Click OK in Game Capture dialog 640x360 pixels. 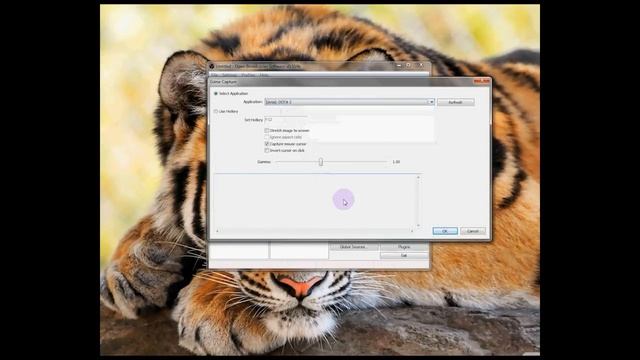[445, 231]
